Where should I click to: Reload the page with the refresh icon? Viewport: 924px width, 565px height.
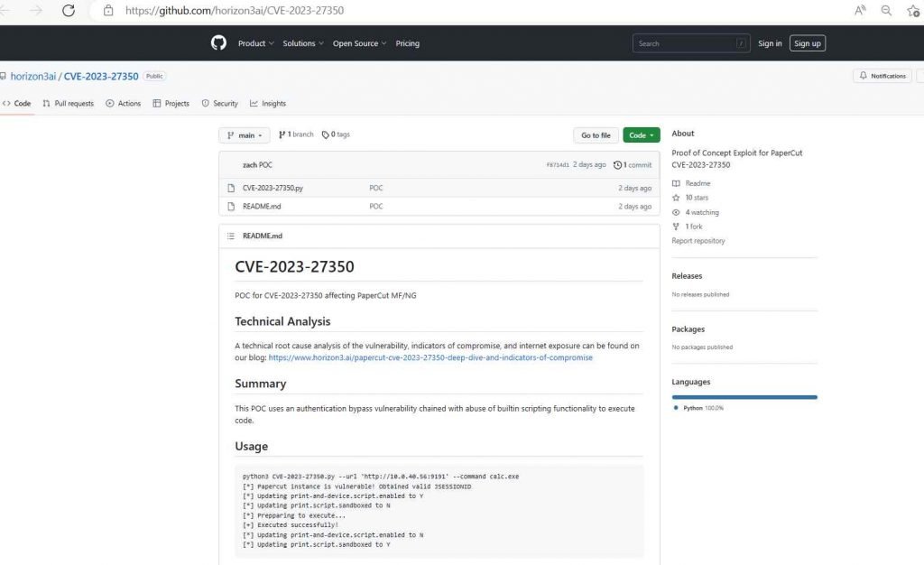pyautogui.click(x=69, y=11)
